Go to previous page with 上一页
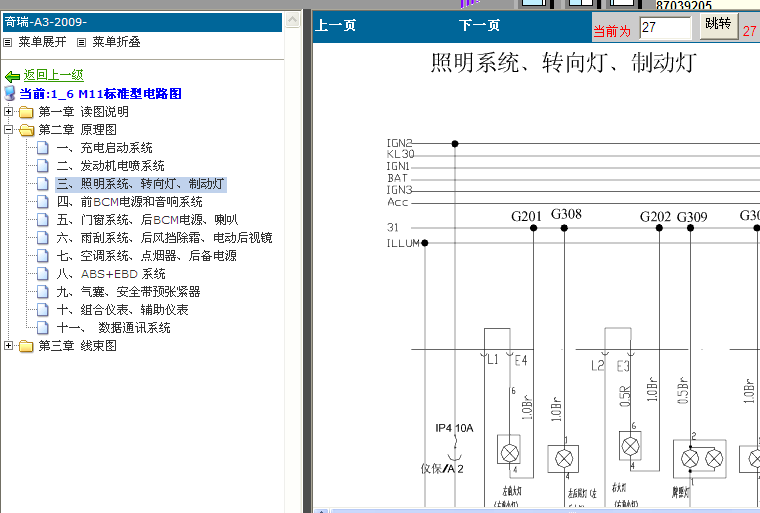 (x=335, y=25)
